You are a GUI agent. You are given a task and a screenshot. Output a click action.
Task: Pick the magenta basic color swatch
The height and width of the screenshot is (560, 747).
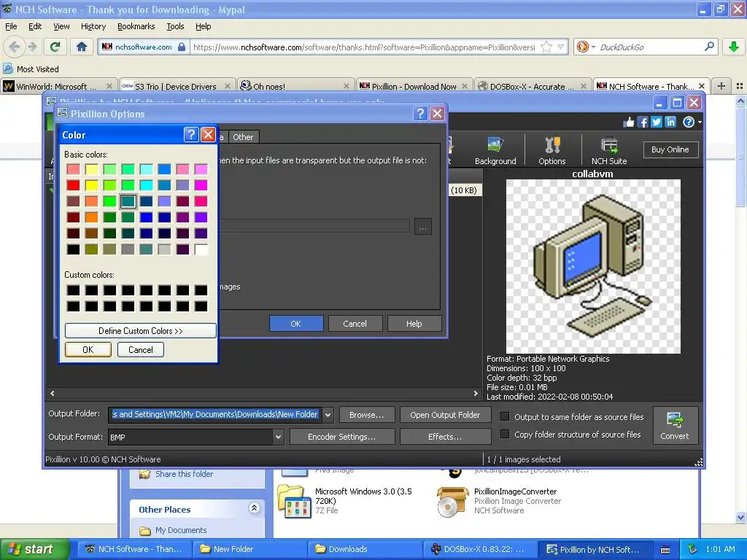coord(201,185)
